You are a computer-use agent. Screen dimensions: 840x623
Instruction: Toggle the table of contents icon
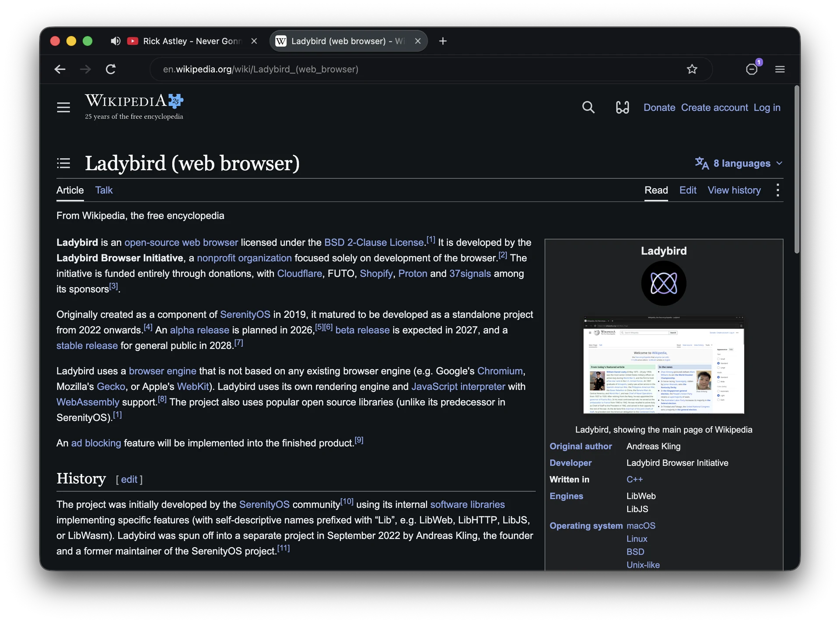[63, 163]
